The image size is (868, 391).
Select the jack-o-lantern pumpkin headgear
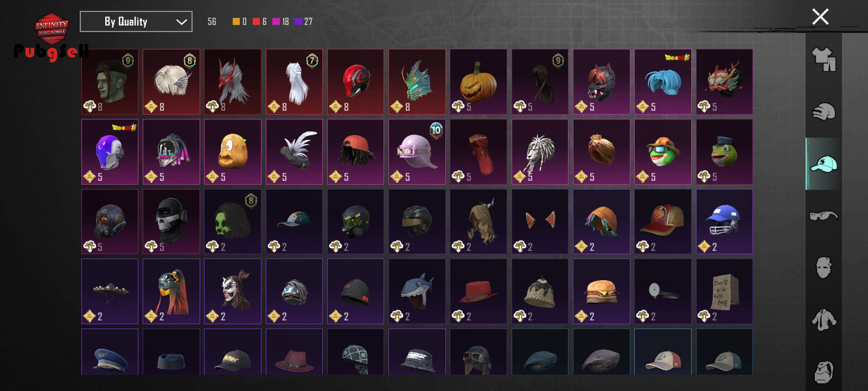point(478,82)
